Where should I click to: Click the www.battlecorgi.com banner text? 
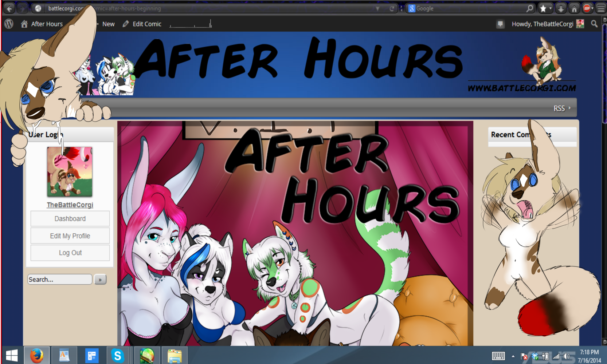tap(522, 88)
